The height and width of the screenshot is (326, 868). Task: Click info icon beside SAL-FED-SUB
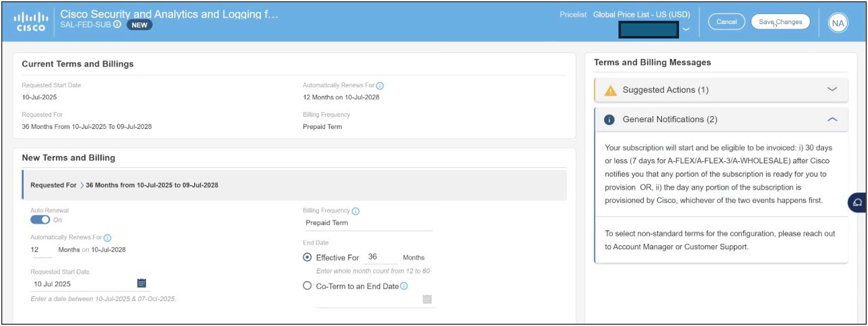(x=117, y=25)
